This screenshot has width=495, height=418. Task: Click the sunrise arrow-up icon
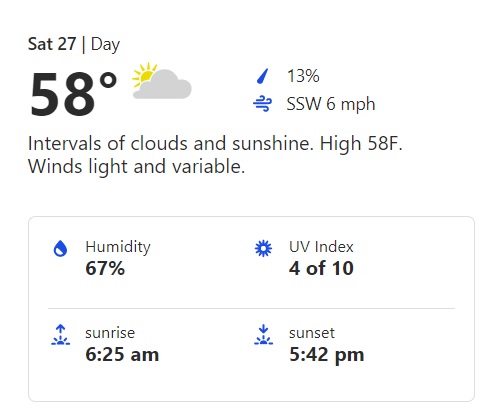60,335
